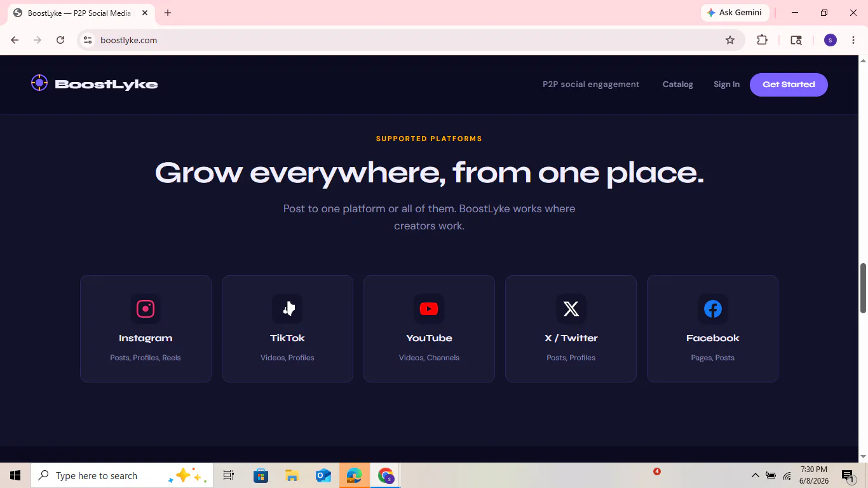
Task: Go back using the browser arrow
Action: click(15, 40)
